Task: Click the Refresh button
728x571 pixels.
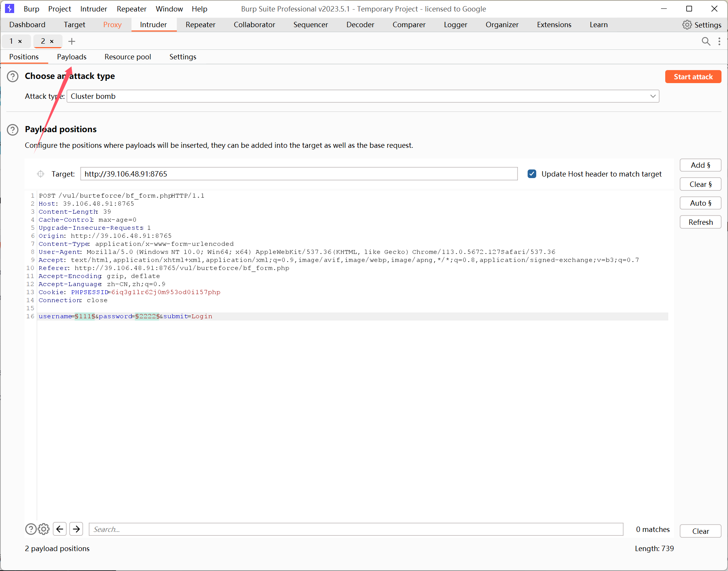Action: point(700,222)
